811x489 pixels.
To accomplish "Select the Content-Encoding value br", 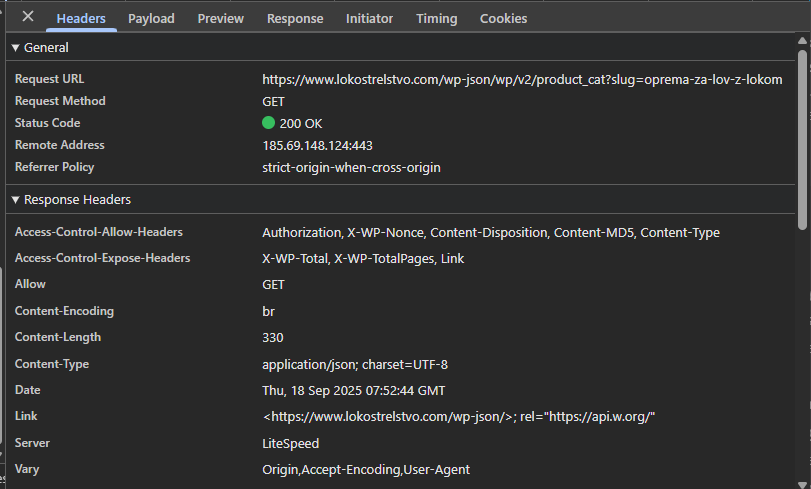I will (268, 312).
